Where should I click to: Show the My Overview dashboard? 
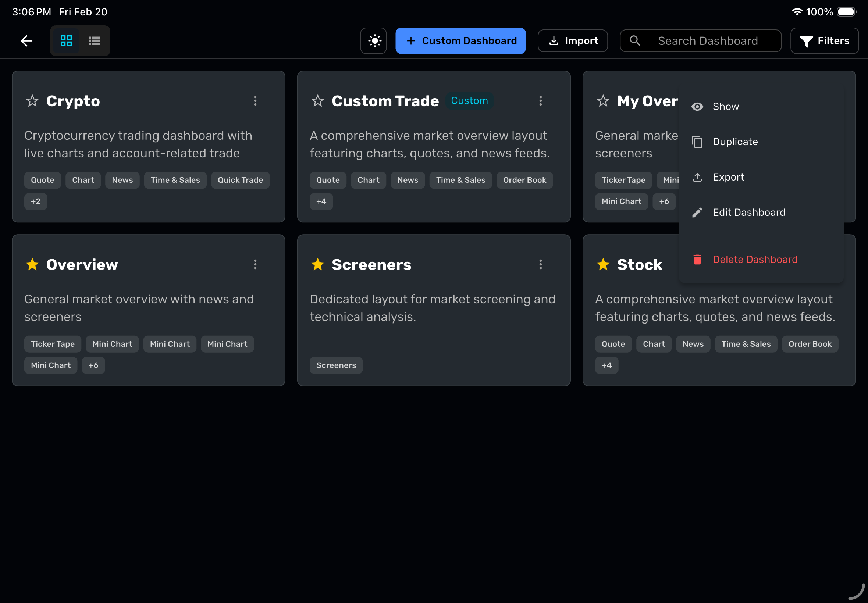pos(726,106)
